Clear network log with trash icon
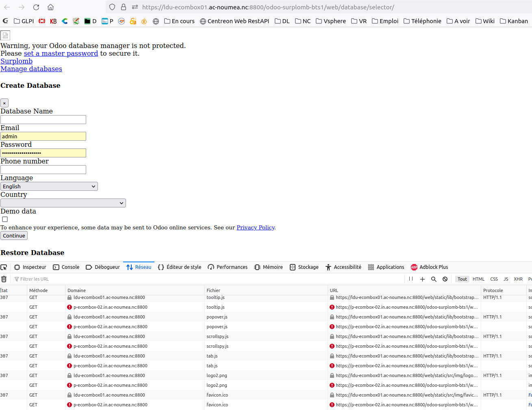Viewport: 532px width, 410px height. tap(4, 279)
